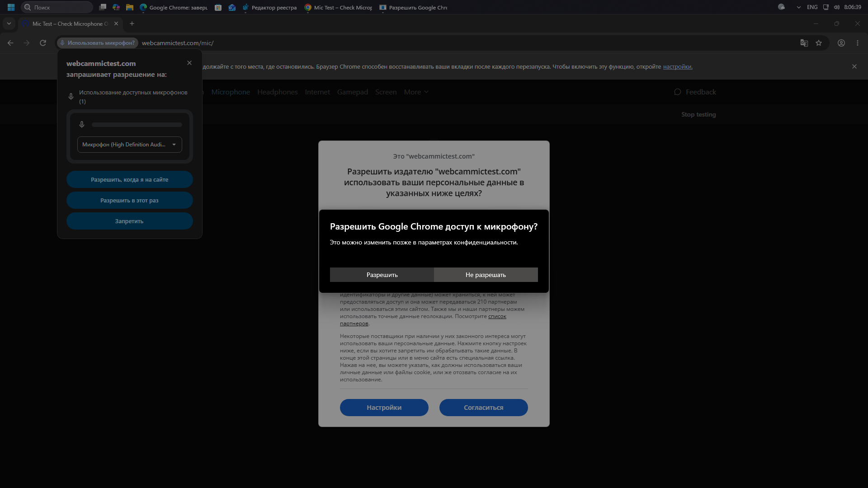The height and width of the screenshot is (488, 868).
Task: Click Разрешить в этот раз
Action: tap(130, 200)
